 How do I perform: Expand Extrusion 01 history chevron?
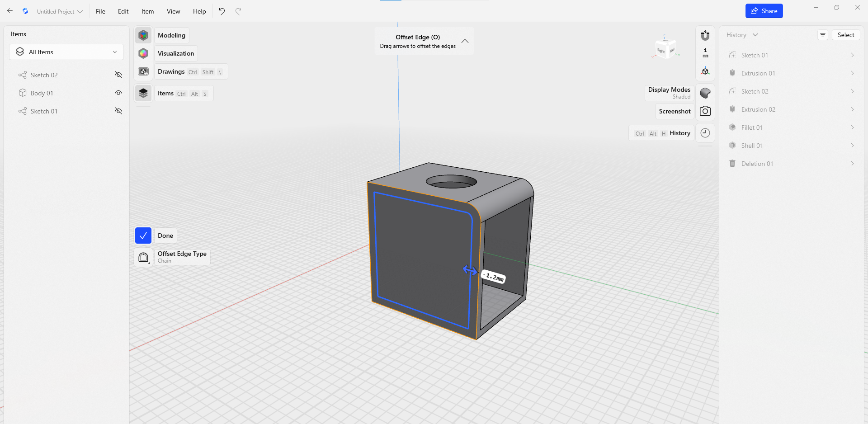point(852,73)
